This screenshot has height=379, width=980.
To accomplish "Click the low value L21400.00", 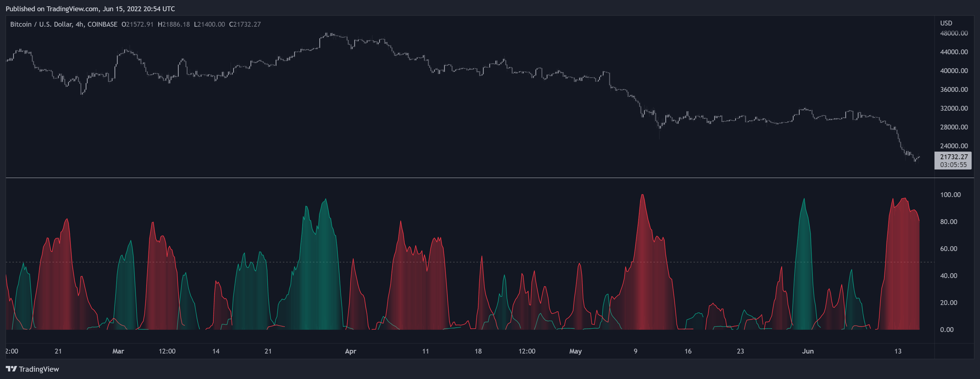I will coord(209,24).
